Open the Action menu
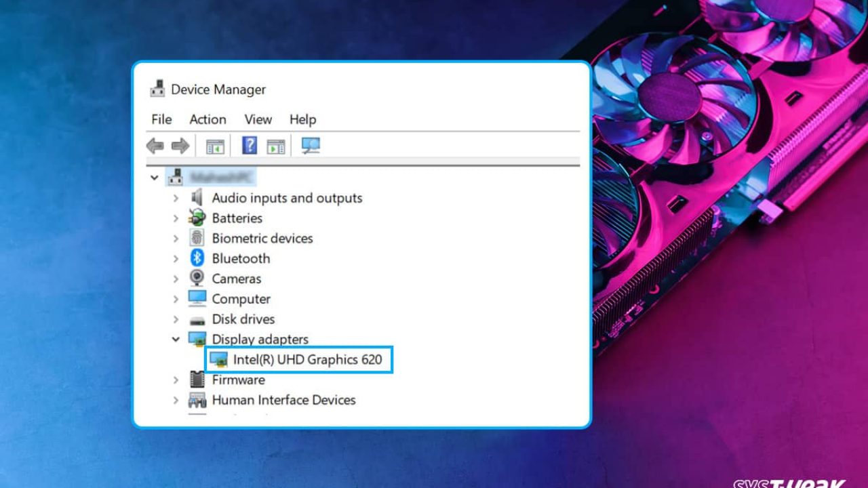 (208, 119)
